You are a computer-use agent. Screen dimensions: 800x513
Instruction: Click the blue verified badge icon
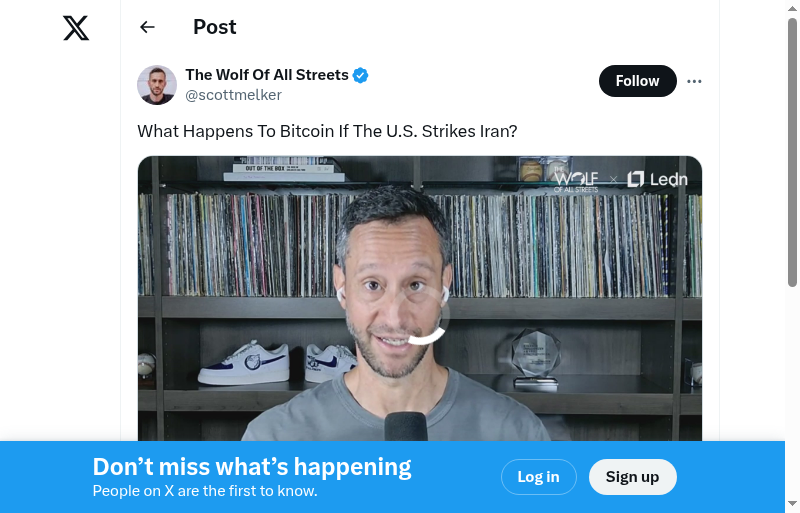(361, 75)
